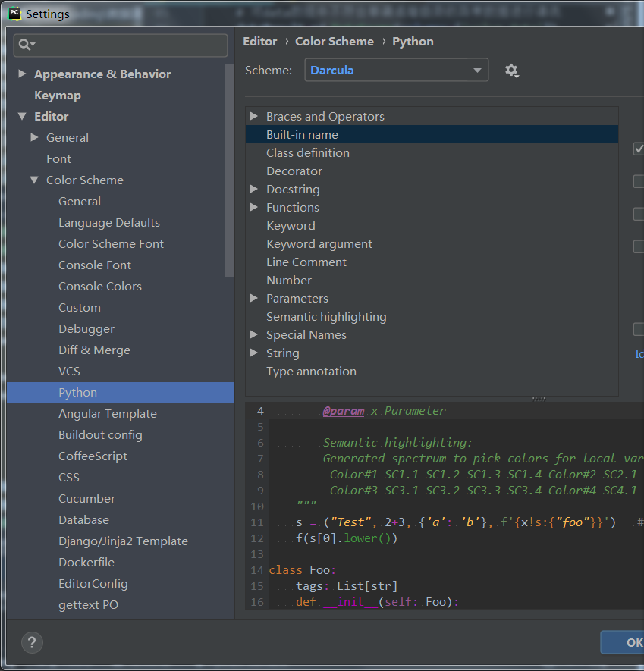644x671 pixels.
Task: Expand the String group
Action: coord(253,353)
